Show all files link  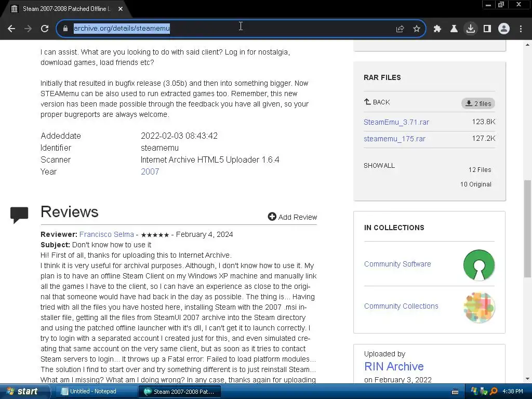point(379,166)
